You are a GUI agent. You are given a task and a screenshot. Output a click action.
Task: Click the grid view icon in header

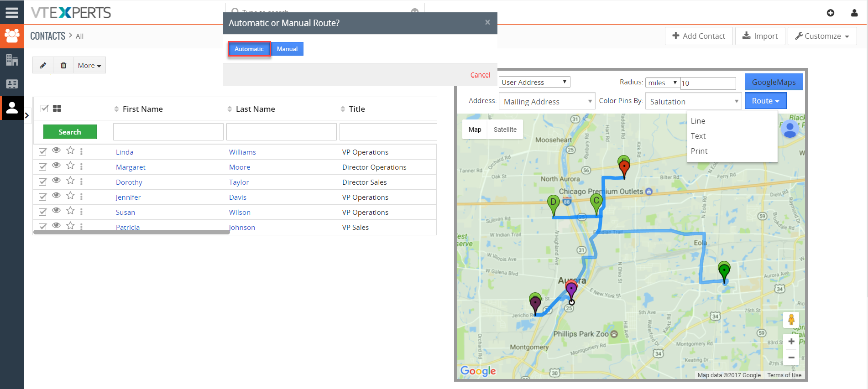(57, 109)
